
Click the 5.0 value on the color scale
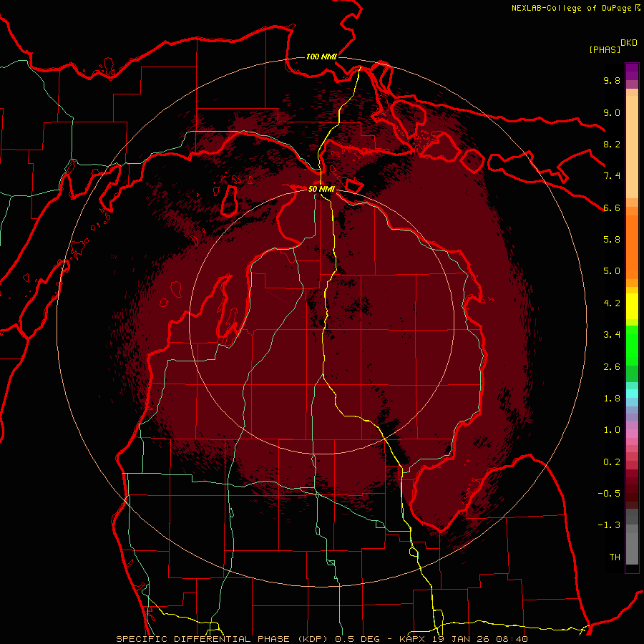coord(612,271)
